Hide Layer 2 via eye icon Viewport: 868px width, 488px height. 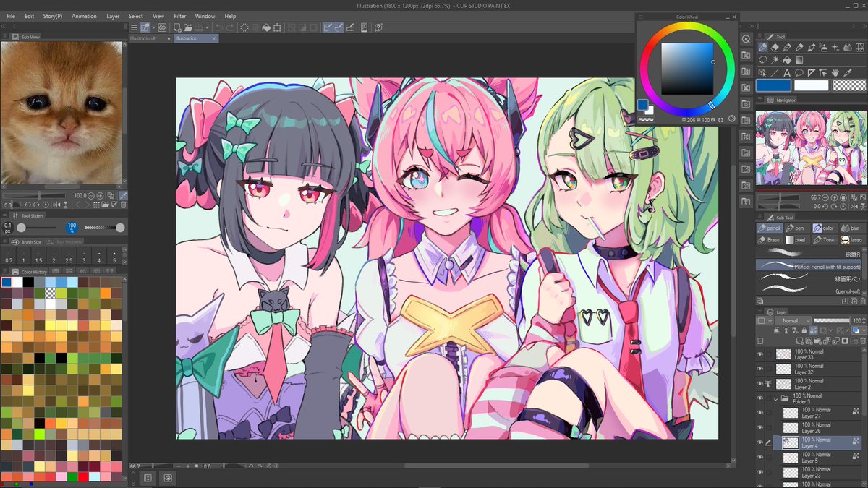759,384
